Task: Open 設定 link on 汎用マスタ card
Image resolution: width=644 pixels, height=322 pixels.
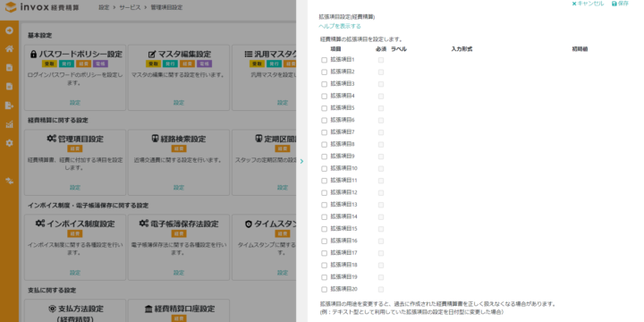Action: click(x=283, y=103)
